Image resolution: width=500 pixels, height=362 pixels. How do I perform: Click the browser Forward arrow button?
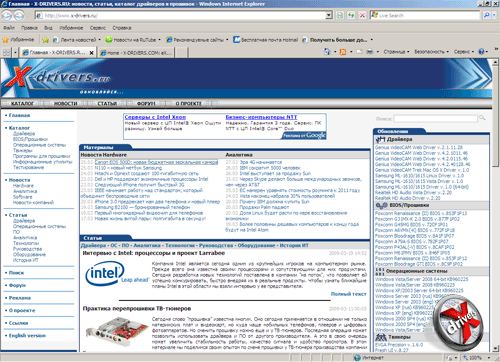pos(19,15)
